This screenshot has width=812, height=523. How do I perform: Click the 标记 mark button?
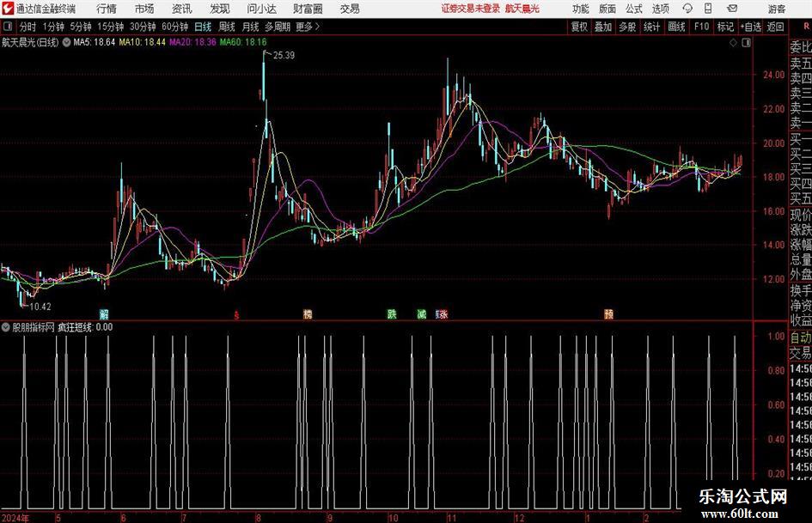pyautogui.click(x=725, y=27)
